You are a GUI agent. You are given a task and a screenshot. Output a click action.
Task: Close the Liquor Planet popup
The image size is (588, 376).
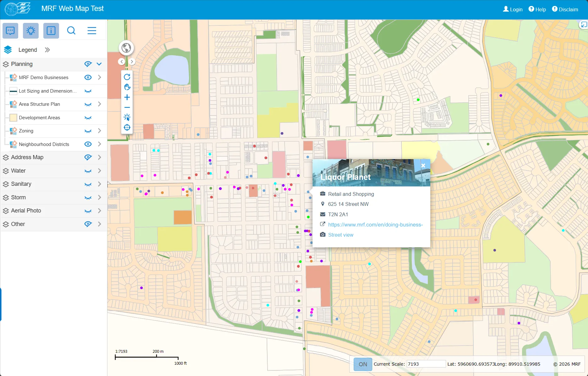(x=423, y=165)
